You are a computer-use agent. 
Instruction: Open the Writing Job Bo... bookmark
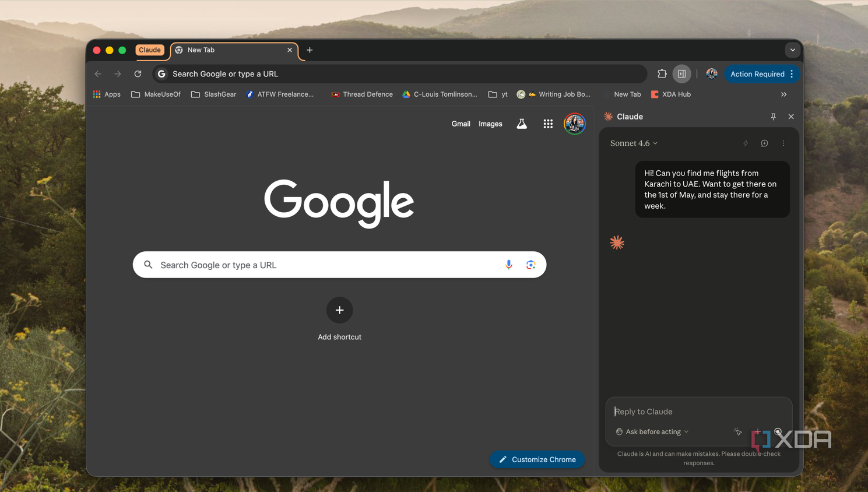tap(554, 94)
